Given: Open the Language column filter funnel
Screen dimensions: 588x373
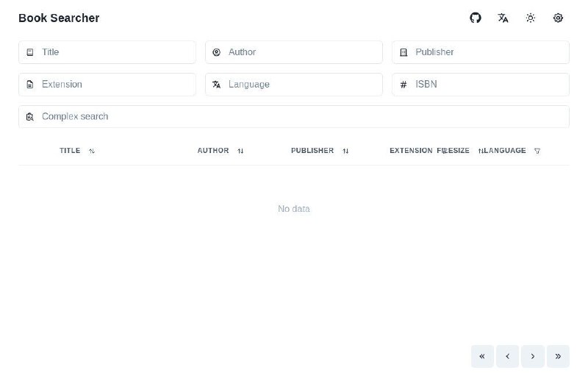Looking at the screenshot, I should click(x=537, y=151).
